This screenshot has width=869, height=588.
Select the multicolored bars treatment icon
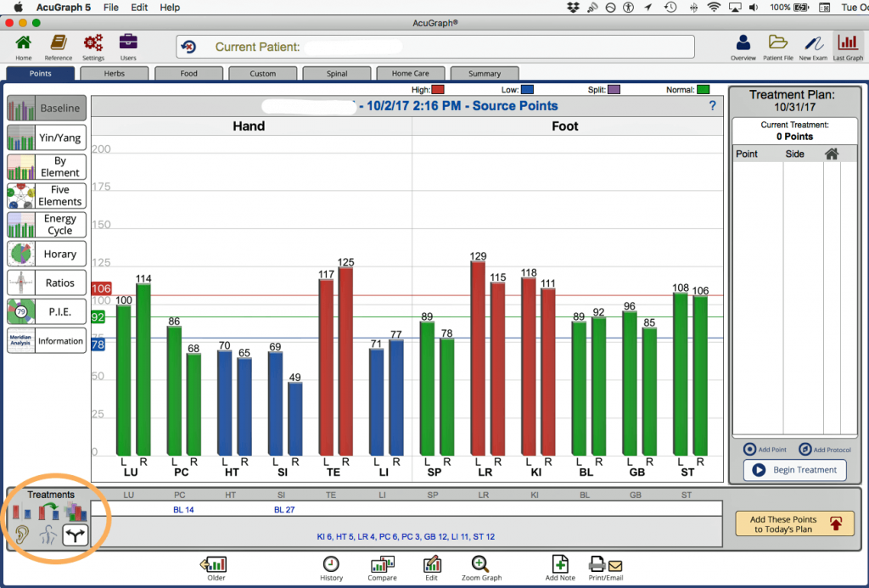pyautogui.click(x=76, y=512)
